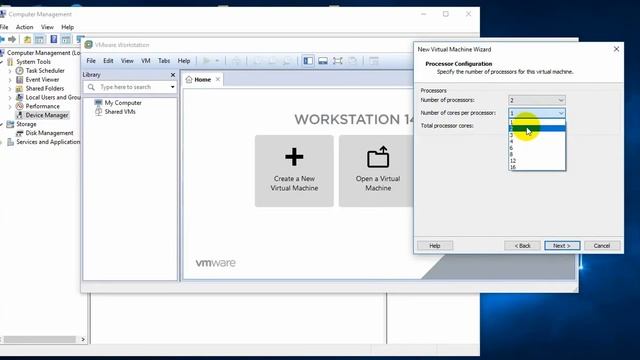
Task: Select Services and Applications in the tree
Action: point(48,142)
